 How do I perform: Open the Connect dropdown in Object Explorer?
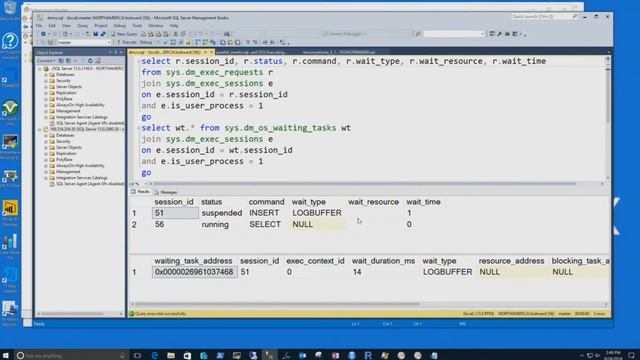46,60
